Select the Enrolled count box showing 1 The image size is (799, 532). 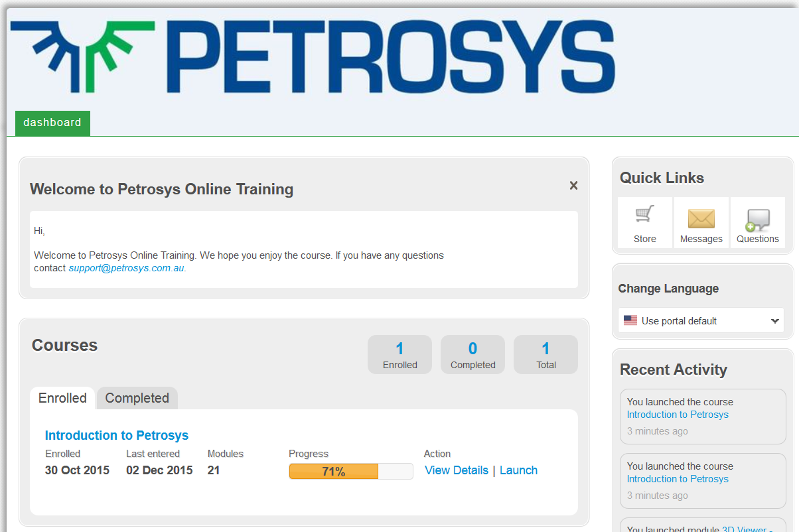pyautogui.click(x=399, y=354)
